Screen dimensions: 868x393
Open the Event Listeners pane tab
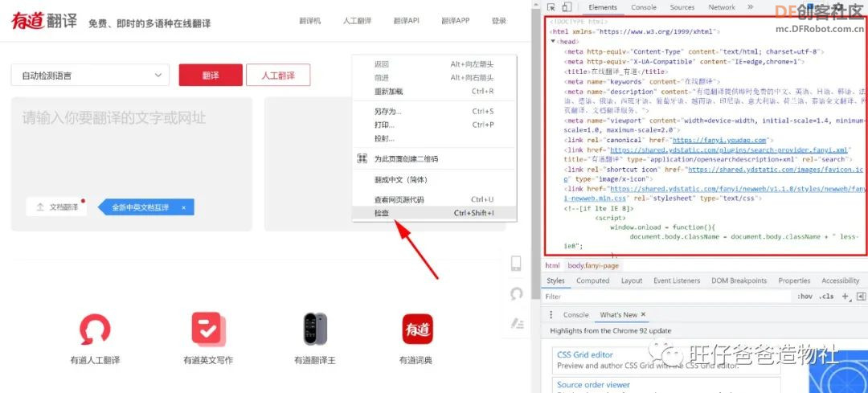677,280
